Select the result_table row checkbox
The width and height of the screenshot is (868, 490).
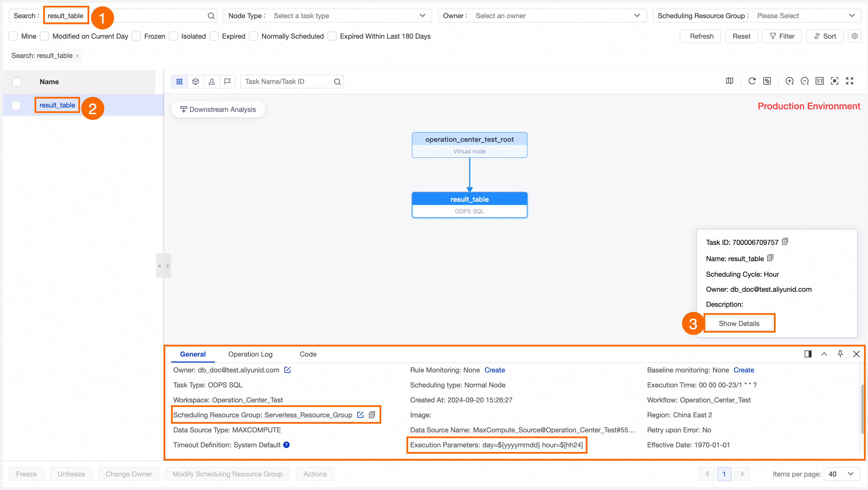point(16,105)
